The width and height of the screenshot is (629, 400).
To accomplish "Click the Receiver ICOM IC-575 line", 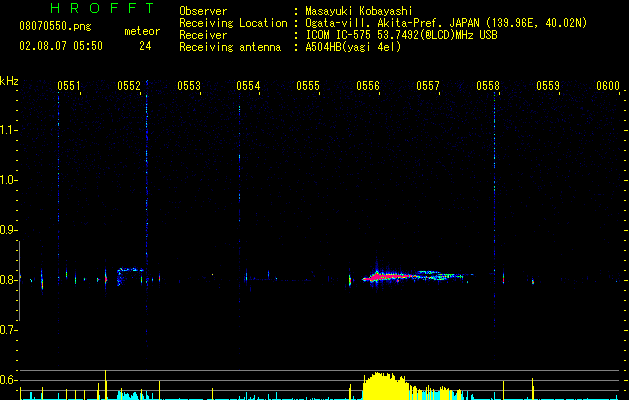I will click(x=339, y=35).
